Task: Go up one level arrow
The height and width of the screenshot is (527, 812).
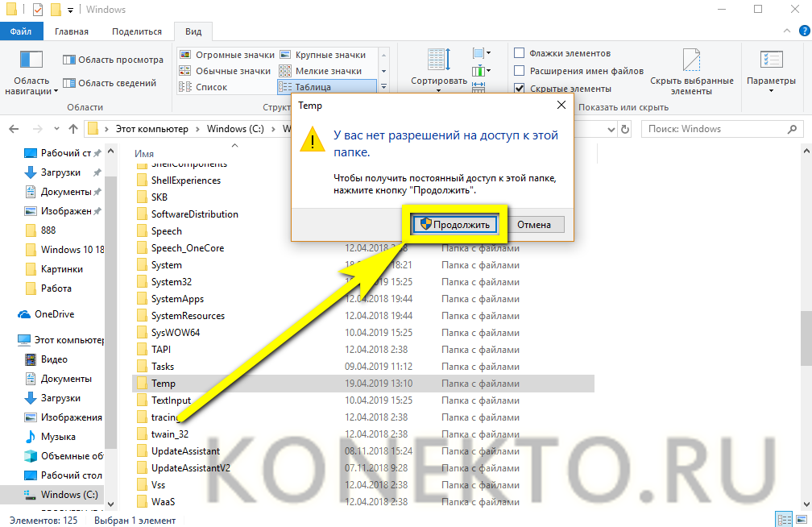Action: pos(73,129)
